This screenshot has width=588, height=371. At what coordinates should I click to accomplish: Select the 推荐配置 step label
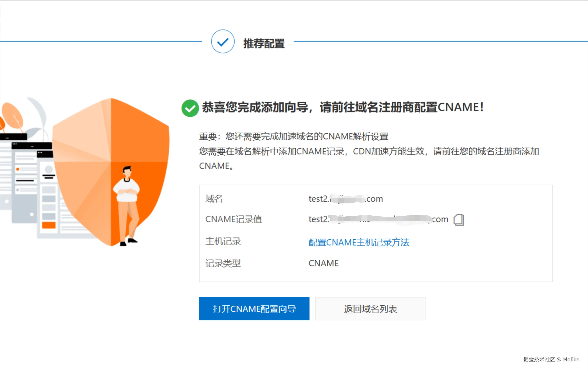(x=264, y=43)
